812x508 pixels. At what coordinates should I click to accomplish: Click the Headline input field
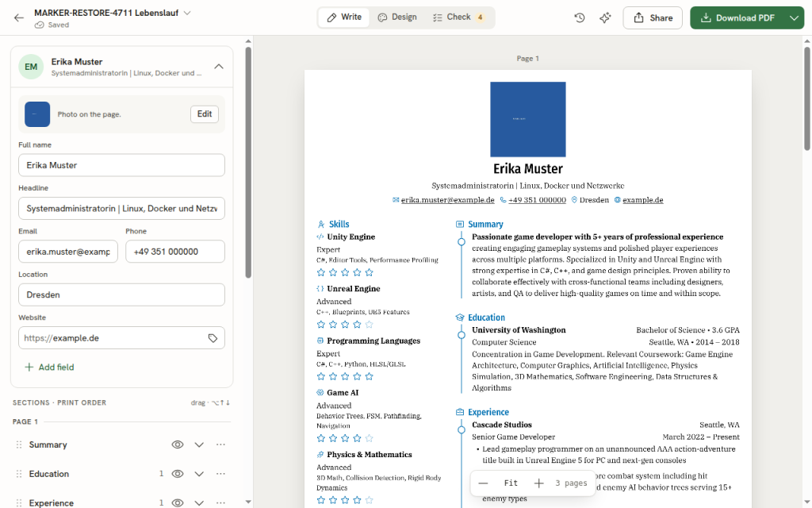(x=121, y=209)
